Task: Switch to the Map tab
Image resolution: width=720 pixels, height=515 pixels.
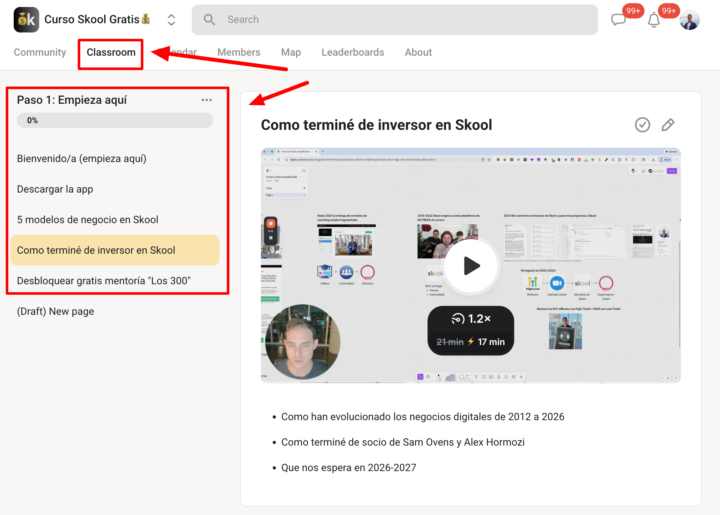Action: [291, 52]
